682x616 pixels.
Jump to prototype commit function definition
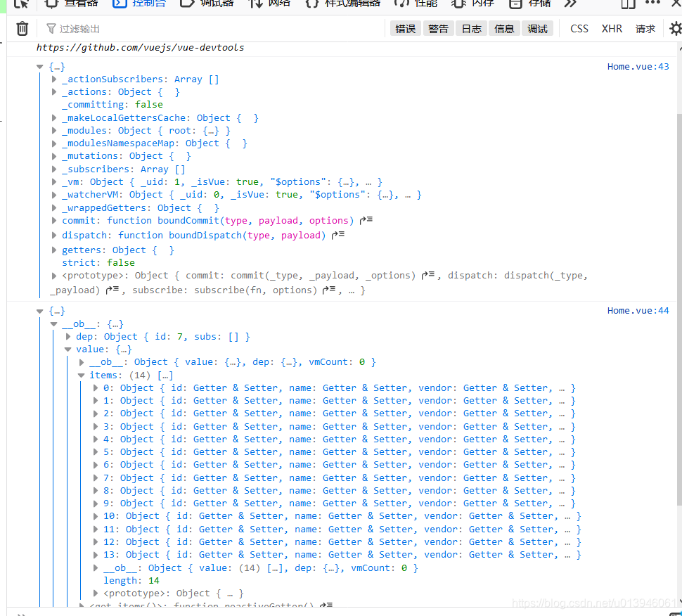[428, 275]
